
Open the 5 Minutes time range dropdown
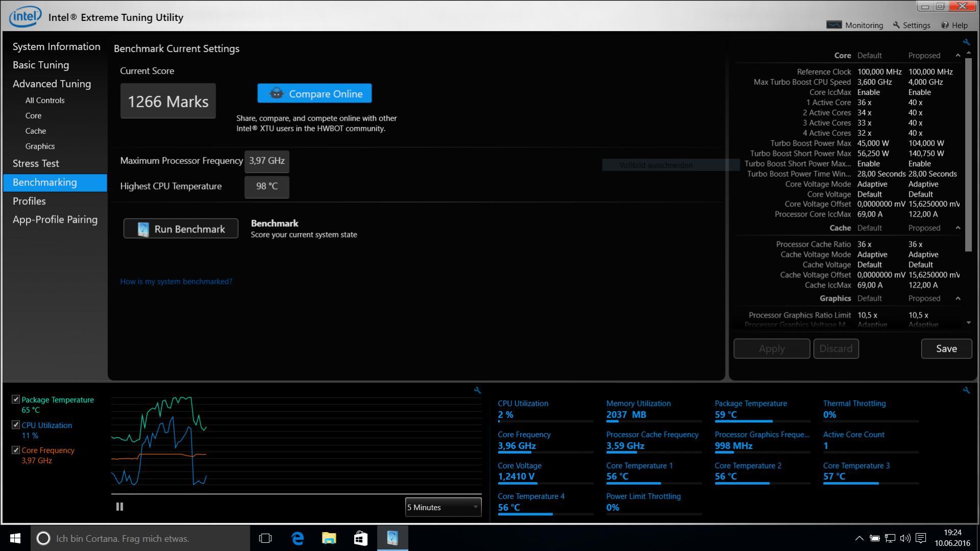[443, 507]
